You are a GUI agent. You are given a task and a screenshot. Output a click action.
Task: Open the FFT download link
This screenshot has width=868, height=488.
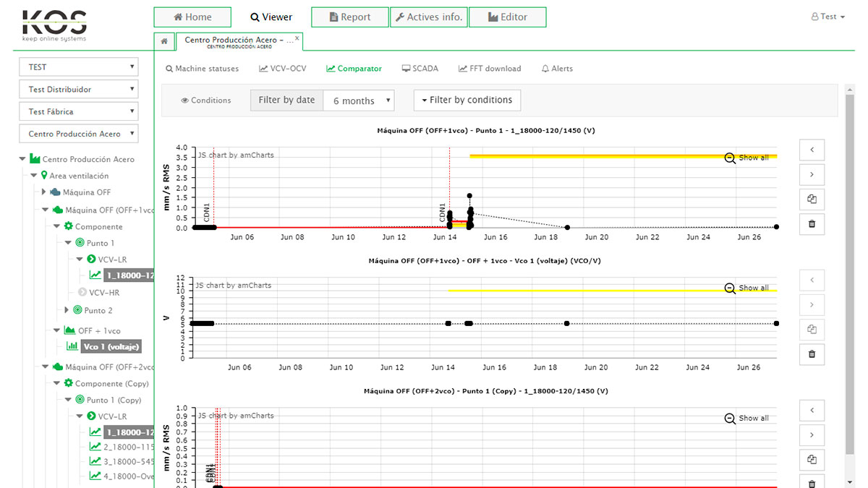(x=490, y=69)
